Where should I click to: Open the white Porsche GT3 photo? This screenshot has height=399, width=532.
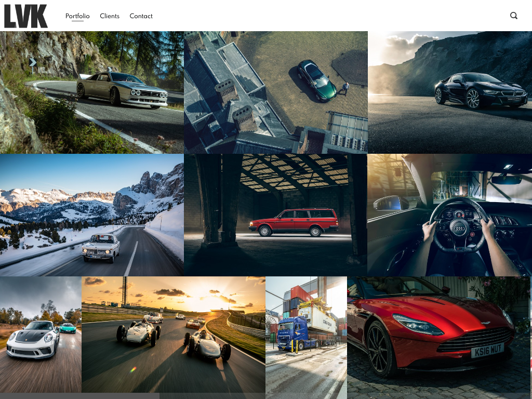41,335
